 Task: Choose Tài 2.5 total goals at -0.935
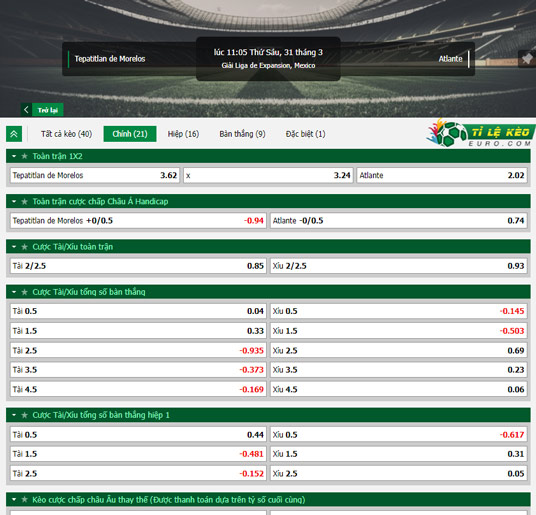(138, 350)
